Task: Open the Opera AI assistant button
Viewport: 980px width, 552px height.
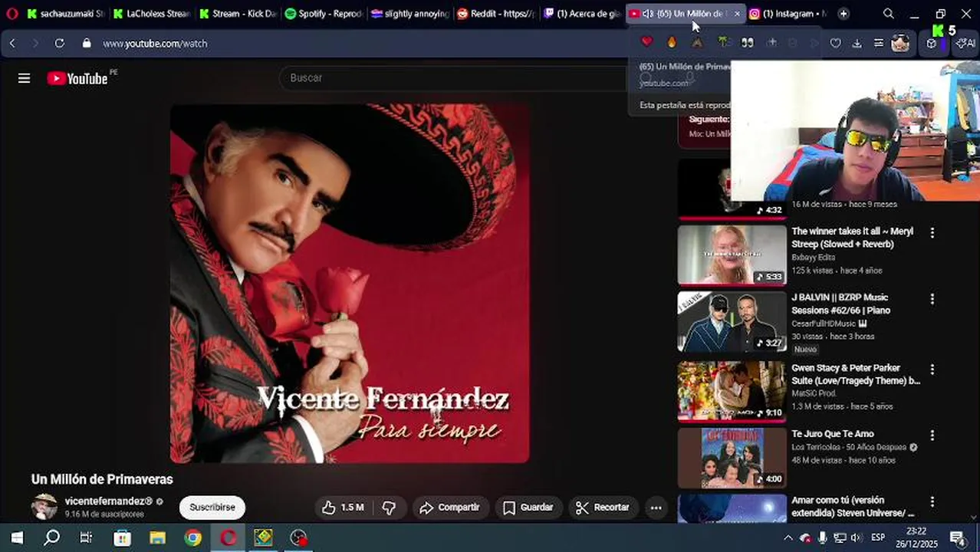Action: (x=965, y=44)
